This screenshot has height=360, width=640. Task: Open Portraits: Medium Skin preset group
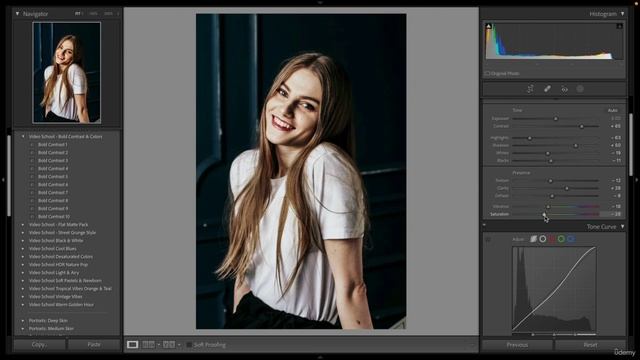pyautogui.click(x=51, y=328)
